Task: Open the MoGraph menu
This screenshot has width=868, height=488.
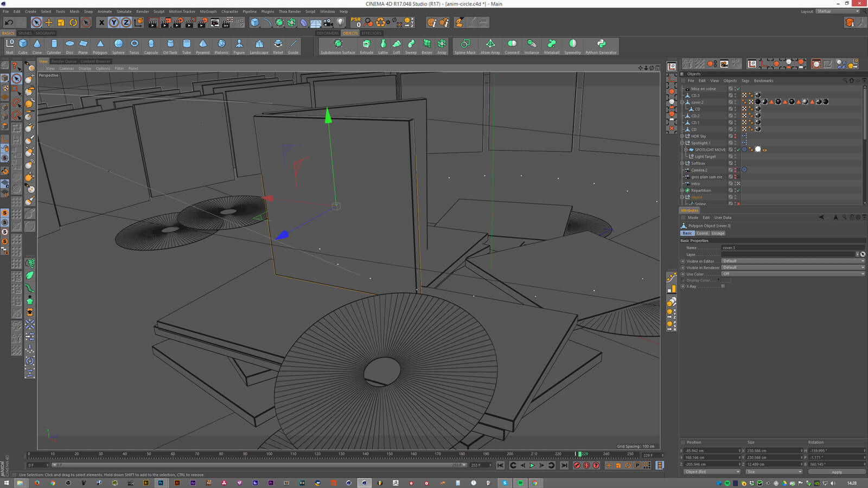Action: pos(208,11)
